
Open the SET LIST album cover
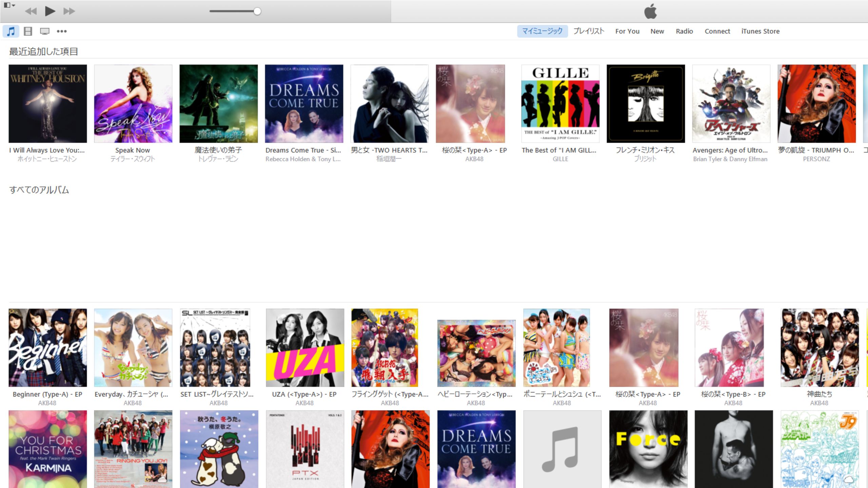[215, 348]
